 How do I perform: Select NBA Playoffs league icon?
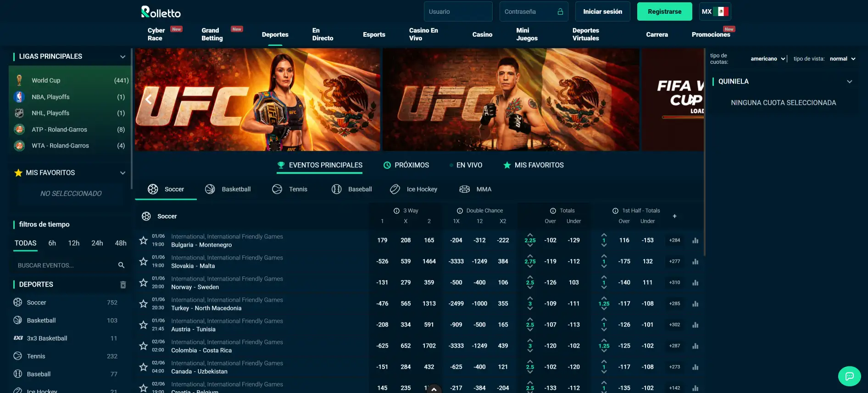(19, 97)
